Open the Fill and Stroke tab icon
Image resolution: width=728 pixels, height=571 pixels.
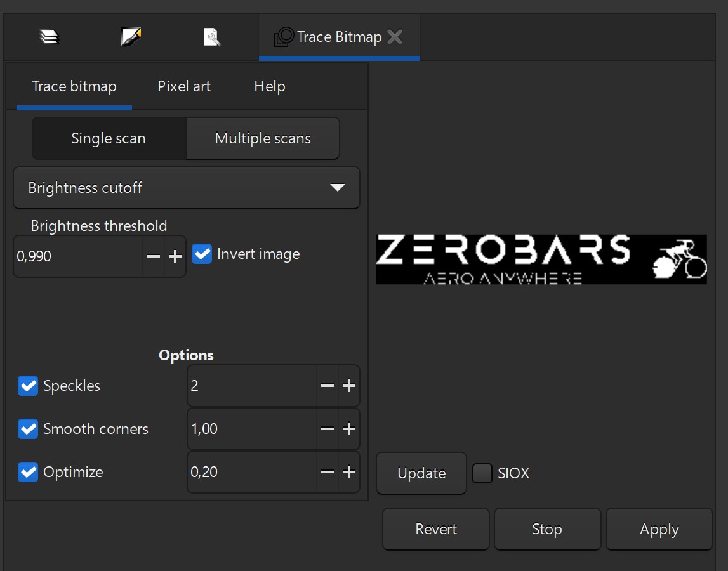131,37
